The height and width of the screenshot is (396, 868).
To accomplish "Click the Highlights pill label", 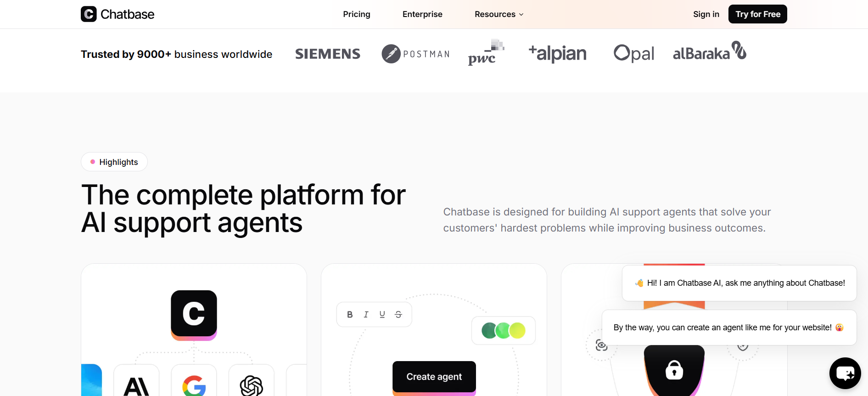I will tap(114, 162).
